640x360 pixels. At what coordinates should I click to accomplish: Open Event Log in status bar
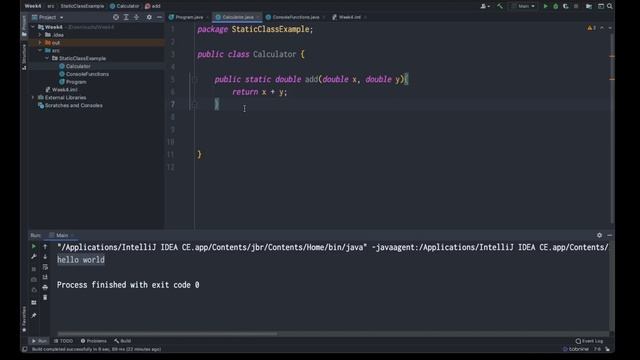point(589,341)
